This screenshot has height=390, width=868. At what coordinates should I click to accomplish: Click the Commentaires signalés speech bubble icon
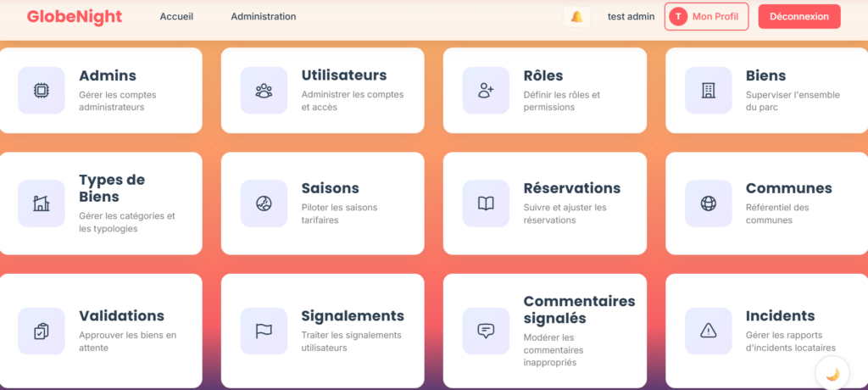click(486, 331)
